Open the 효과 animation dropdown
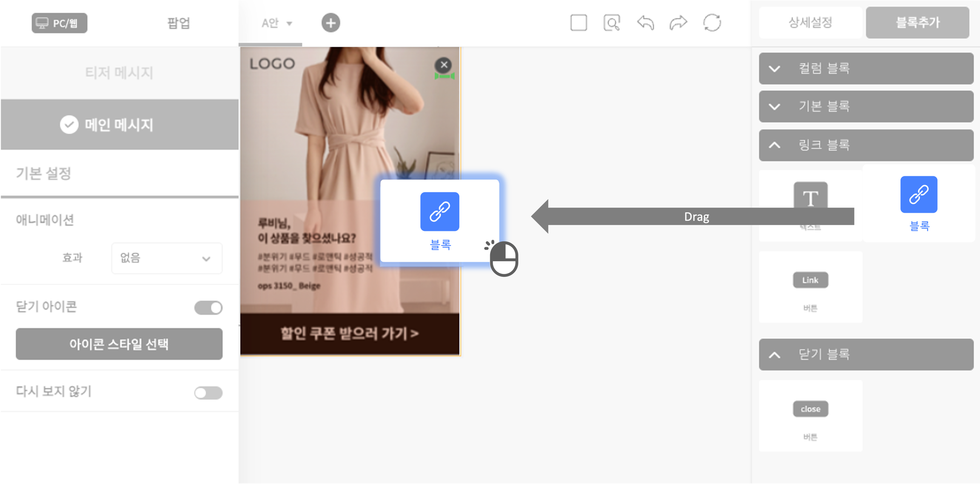This screenshot has width=980, height=484. pyautogui.click(x=166, y=258)
